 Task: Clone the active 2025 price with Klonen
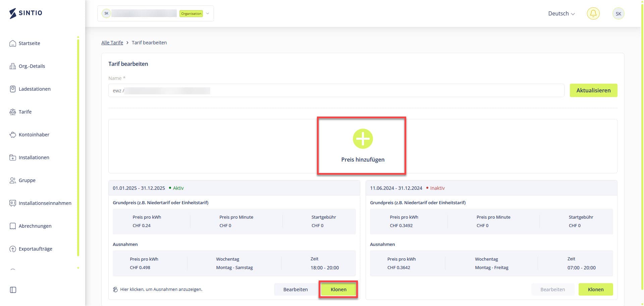tap(338, 289)
